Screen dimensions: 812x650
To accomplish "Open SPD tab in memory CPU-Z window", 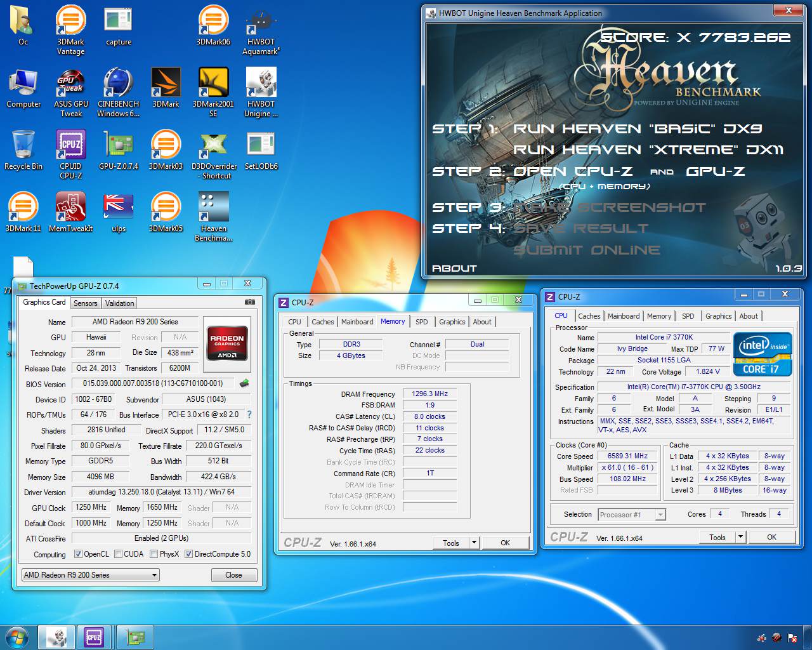I will click(421, 322).
